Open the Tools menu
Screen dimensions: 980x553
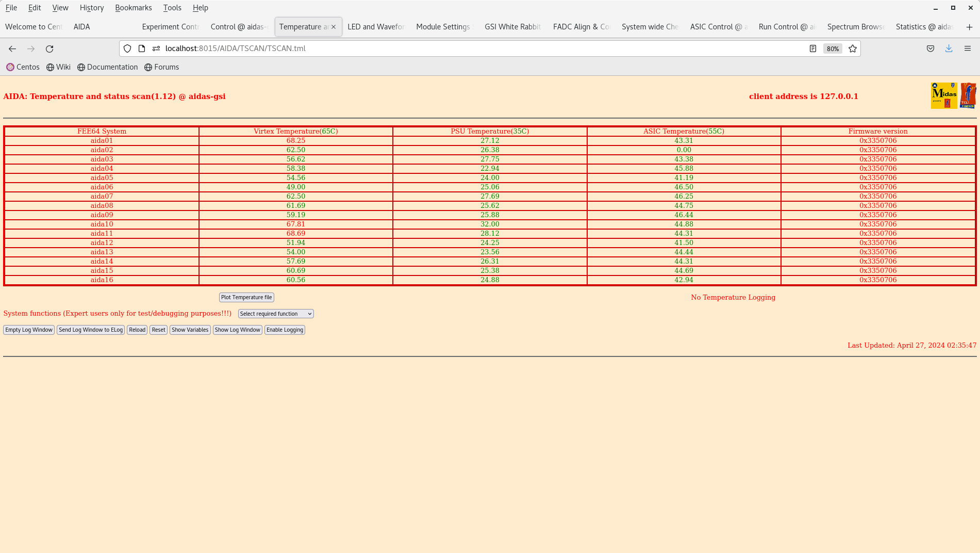click(x=172, y=8)
